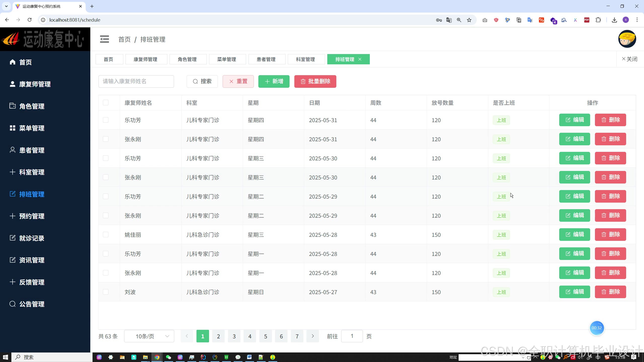
Task: Click the user avatar in header
Action: pyautogui.click(x=627, y=39)
